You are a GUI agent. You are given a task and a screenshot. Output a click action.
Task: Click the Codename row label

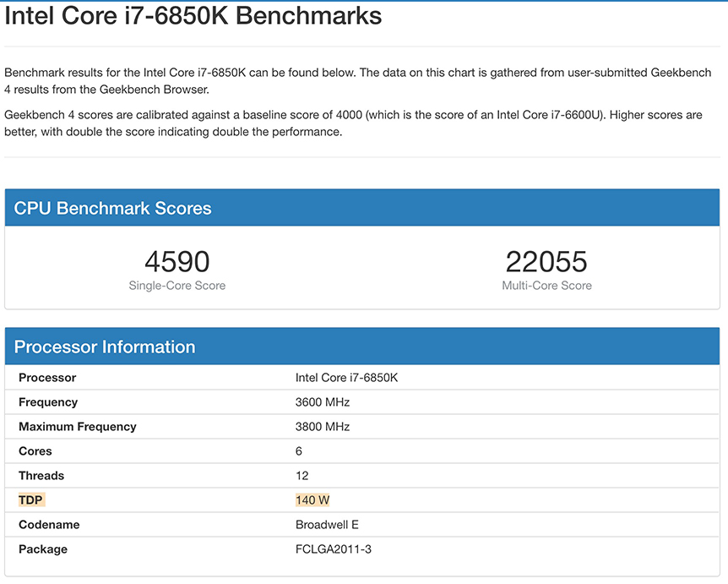pos(49,524)
